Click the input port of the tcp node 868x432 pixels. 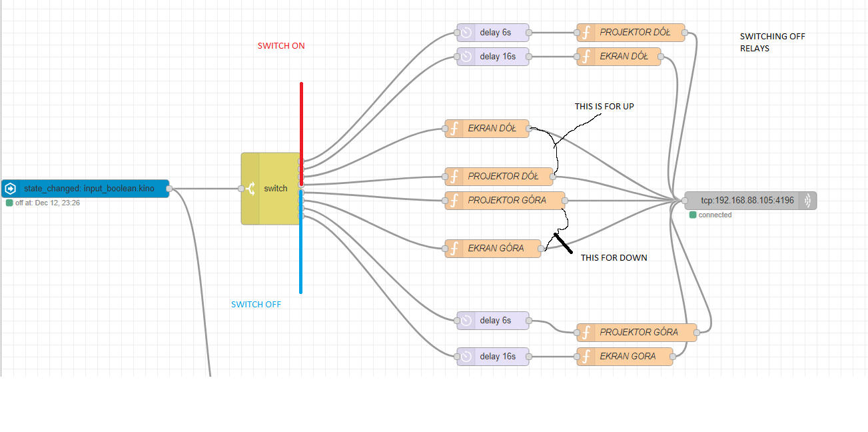[685, 201]
